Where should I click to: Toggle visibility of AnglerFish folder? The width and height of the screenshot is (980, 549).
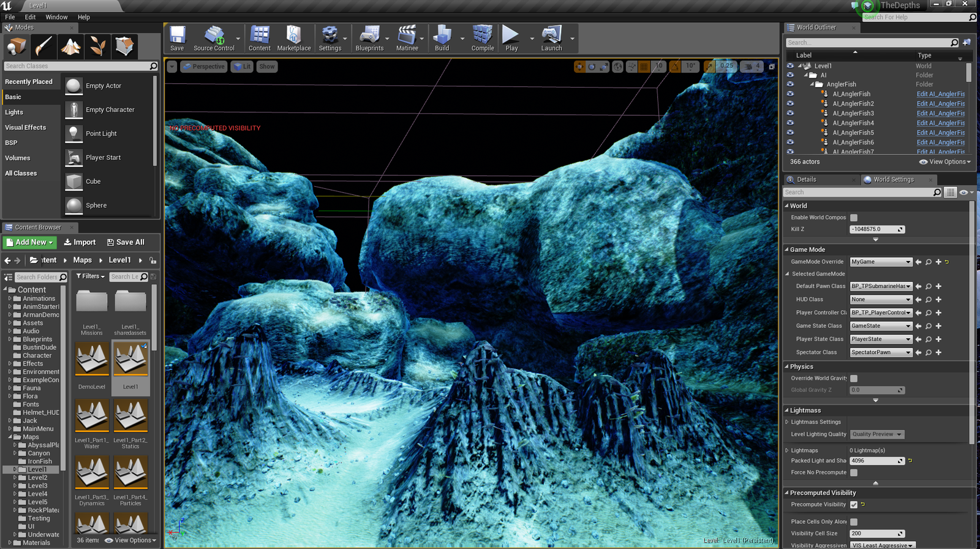click(x=790, y=85)
